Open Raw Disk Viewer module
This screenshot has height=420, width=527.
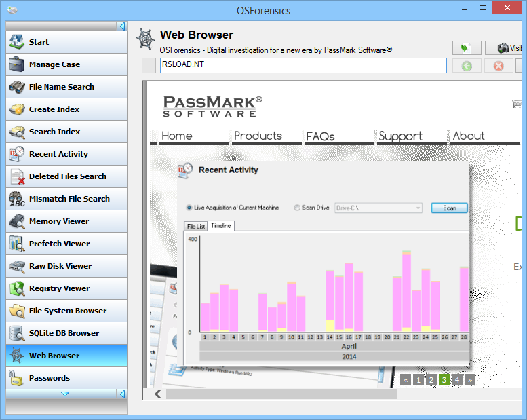click(x=66, y=266)
